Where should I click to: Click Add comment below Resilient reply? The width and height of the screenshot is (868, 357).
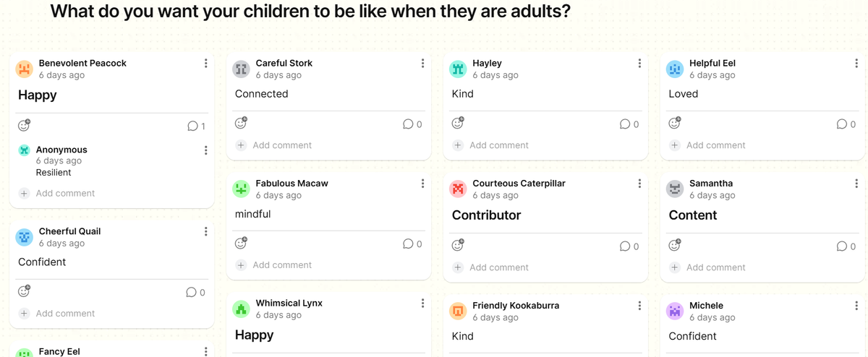65,194
